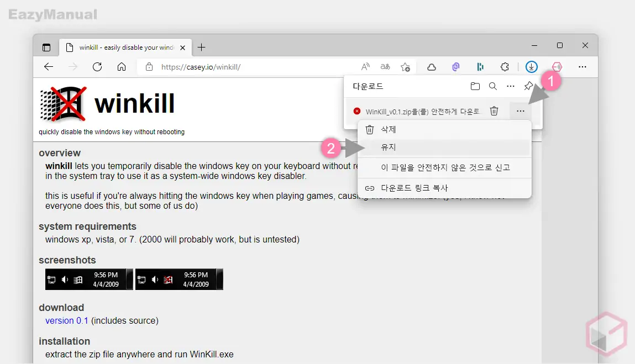Select 삭제 (Delete) from context menu
Image resolution: width=635 pixels, height=364 pixels.
coord(389,130)
